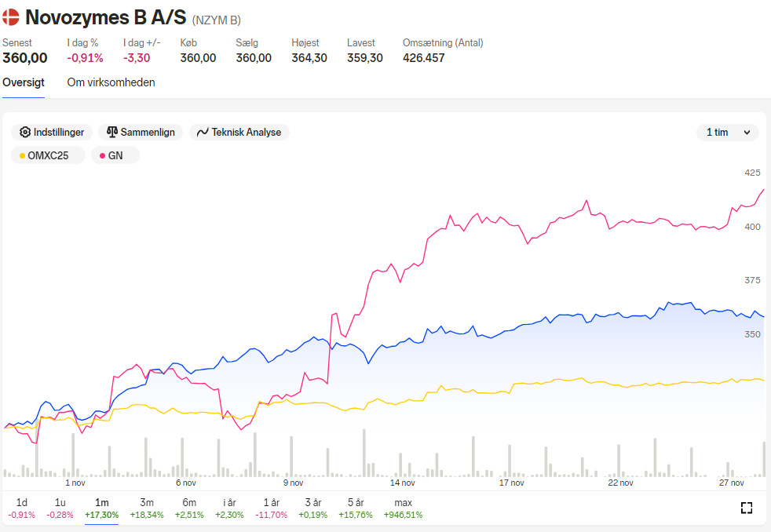771x532 pixels.
Task: Click the 375 price axis label
Action: pyautogui.click(x=752, y=280)
